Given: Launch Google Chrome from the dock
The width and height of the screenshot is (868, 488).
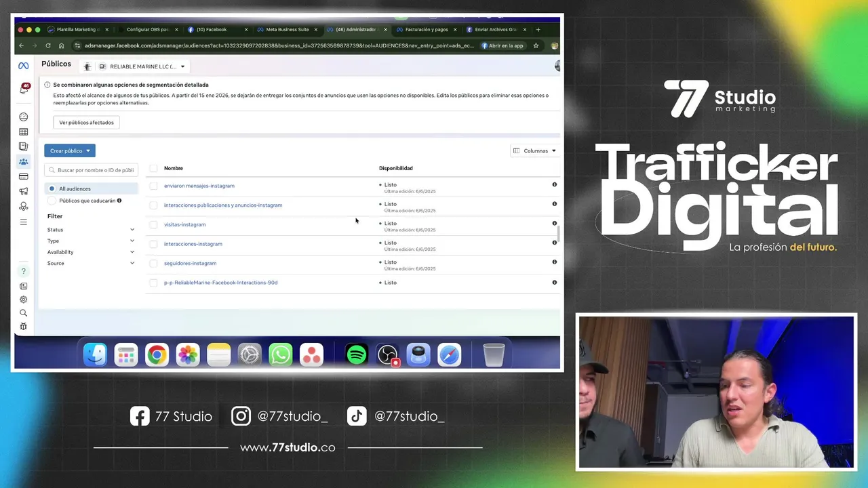Looking at the screenshot, I should click(x=157, y=354).
